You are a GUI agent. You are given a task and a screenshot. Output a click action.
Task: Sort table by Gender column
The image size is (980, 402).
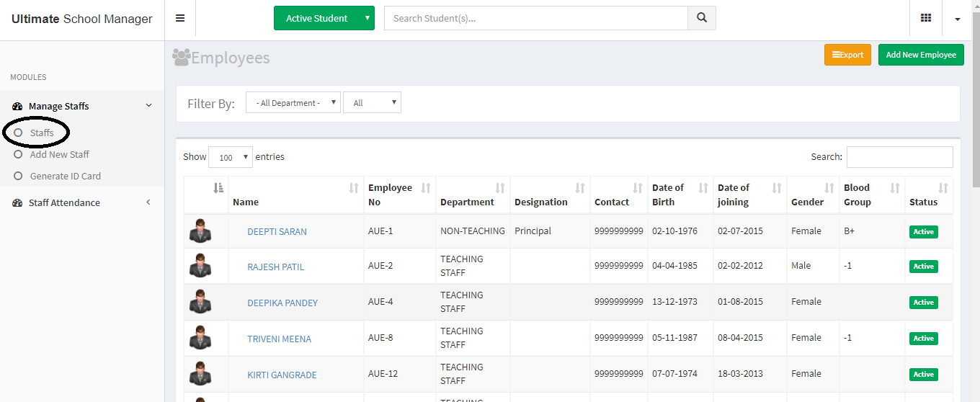[814, 195]
